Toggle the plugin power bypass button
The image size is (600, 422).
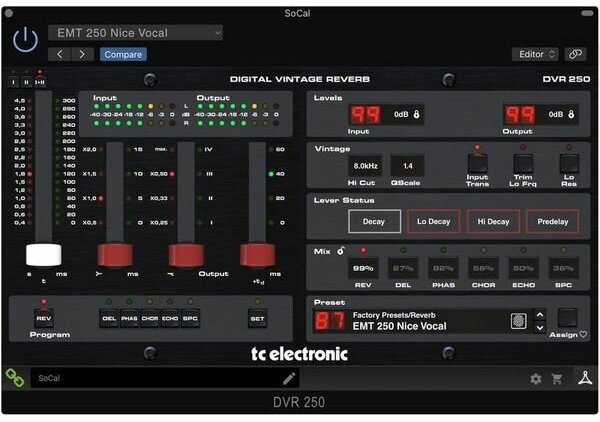(x=25, y=39)
